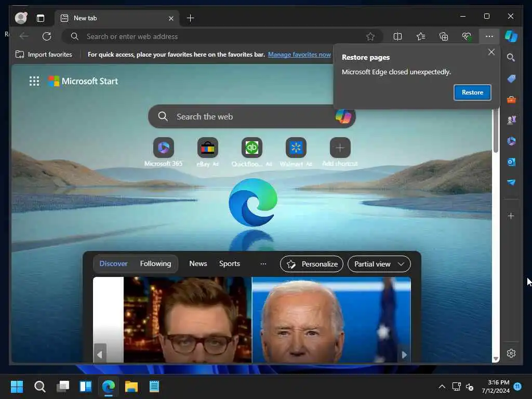Click the Refresh page icon

pyautogui.click(x=47, y=36)
